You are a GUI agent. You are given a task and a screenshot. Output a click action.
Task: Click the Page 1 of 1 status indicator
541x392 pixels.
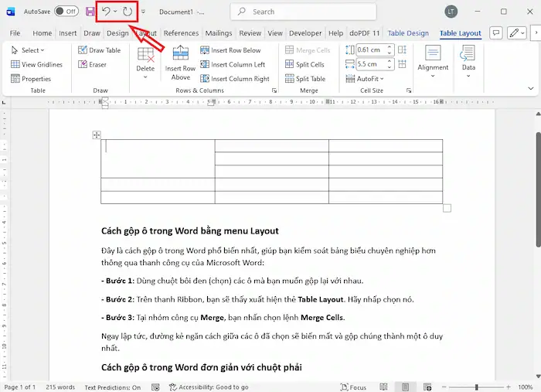(x=20, y=387)
